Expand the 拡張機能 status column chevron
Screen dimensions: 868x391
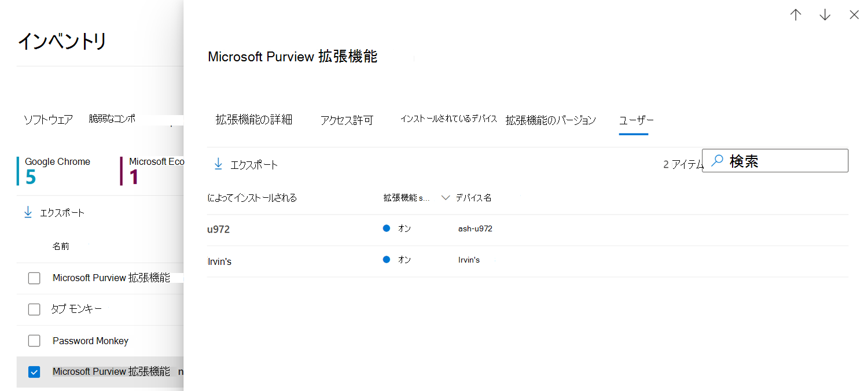point(445,198)
